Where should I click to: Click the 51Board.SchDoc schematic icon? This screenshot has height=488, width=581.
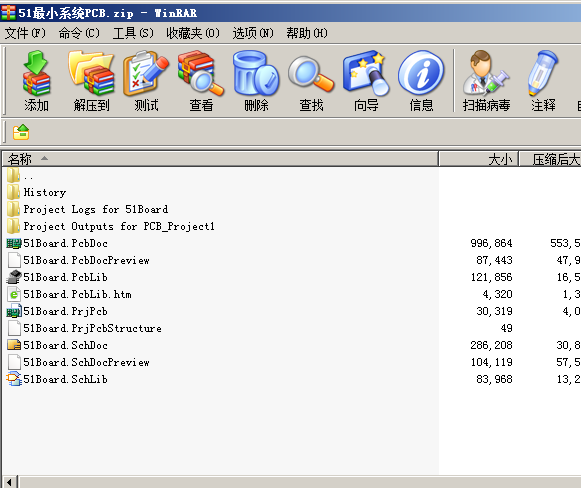pyautogui.click(x=14, y=345)
